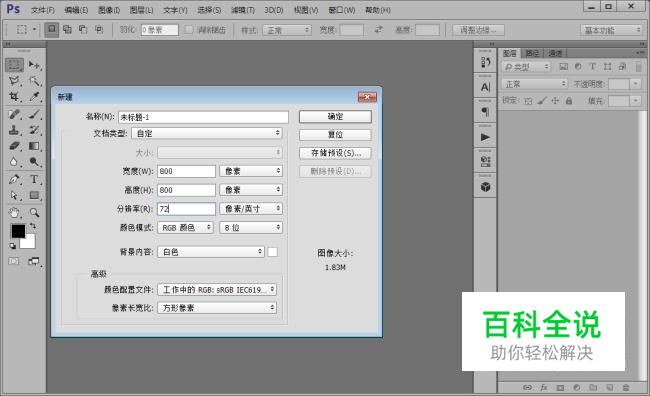Select the Dodge tool
Screen dimensions: 650x396
coord(34,162)
